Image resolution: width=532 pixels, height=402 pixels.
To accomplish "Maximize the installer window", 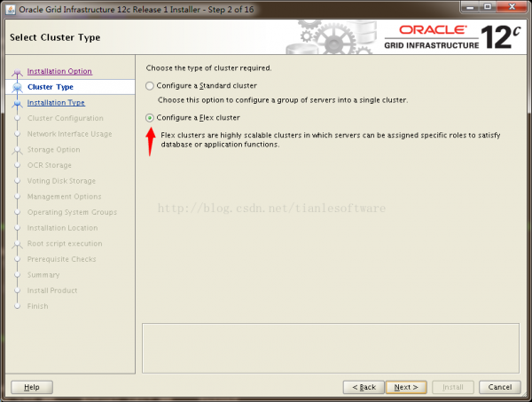I will click(x=488, y=7).
